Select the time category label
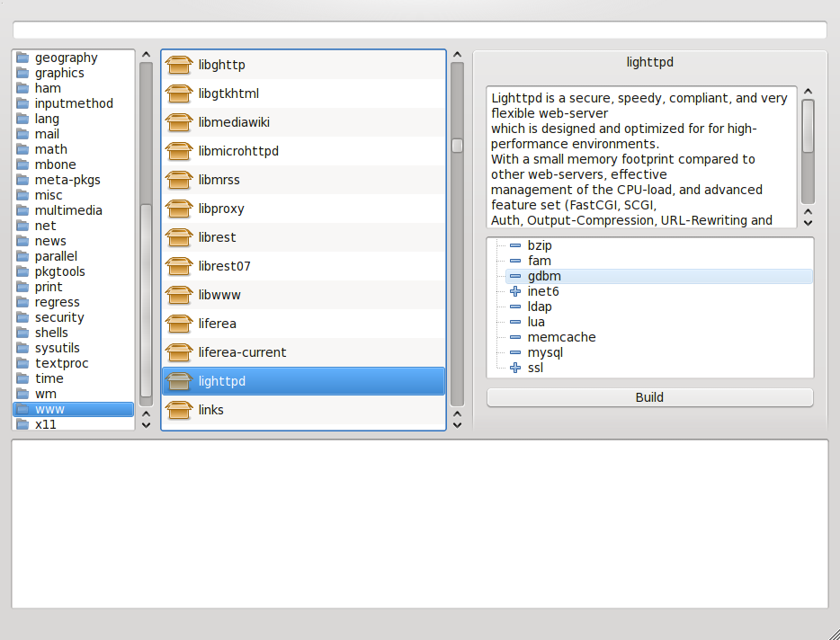This screenshot has width=840, height=640. (x=49, y=378)
